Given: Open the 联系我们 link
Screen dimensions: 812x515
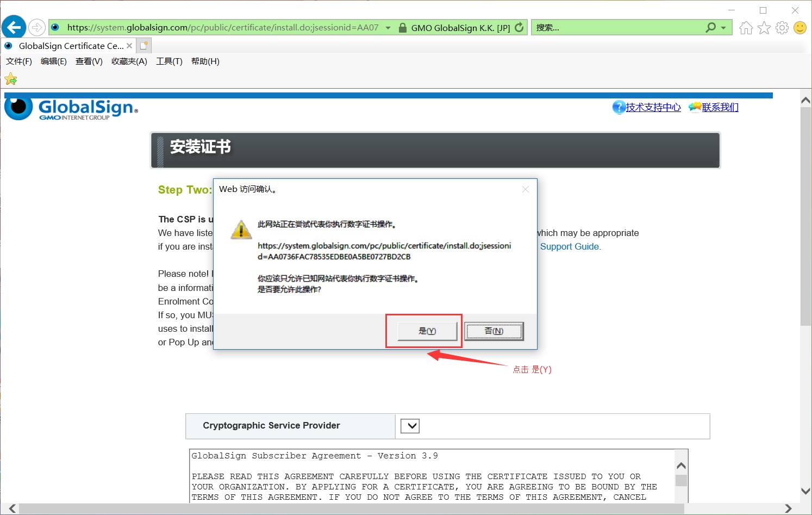Looking at the screenshot, I should tap(720, 107).
